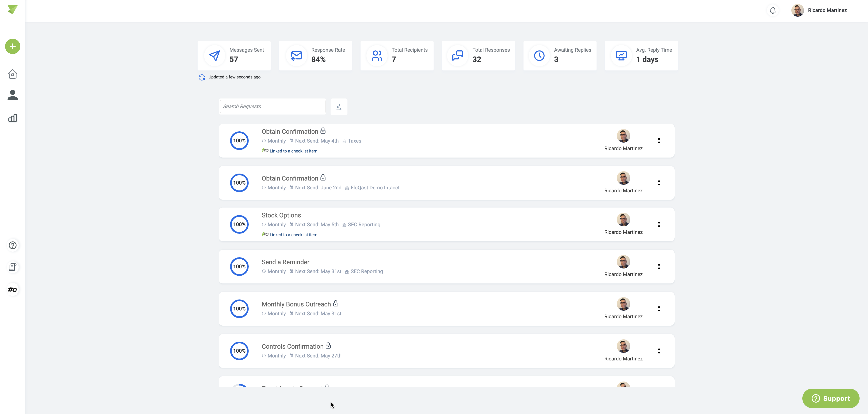Open the three-dot menu for Controls Confirmation

click(x=659, y=351)
